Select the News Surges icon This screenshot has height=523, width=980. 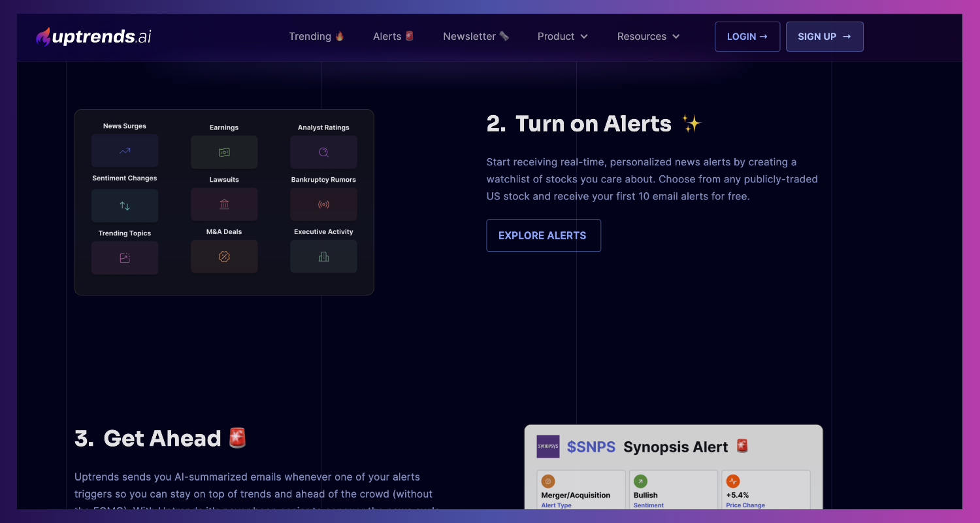(124, 150)
